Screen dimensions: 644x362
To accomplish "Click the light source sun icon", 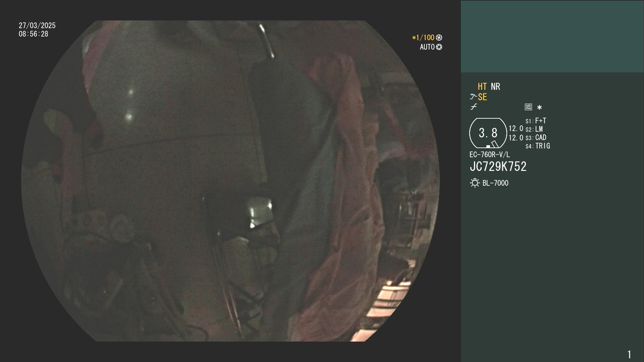I will [x=475, y=183].
